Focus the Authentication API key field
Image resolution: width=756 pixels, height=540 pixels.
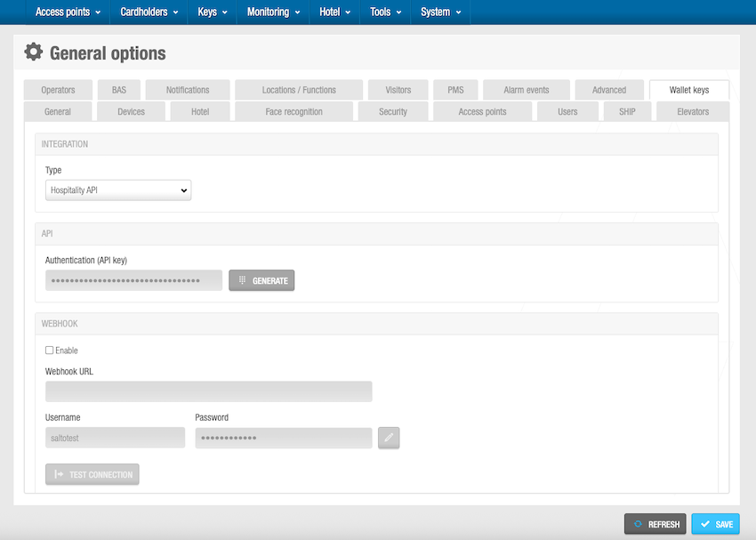(x=133, y=280)
